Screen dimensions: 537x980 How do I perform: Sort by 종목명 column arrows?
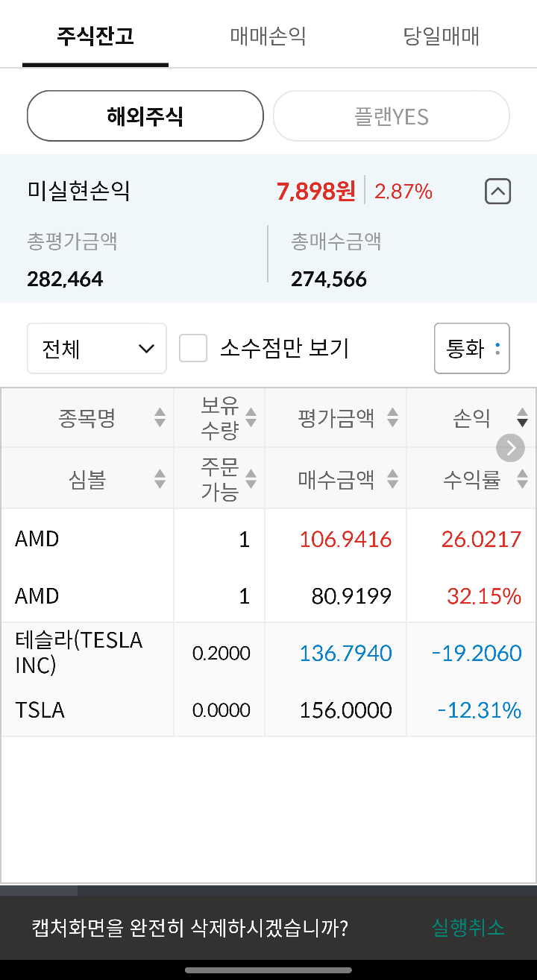pyautogui.click(x=160, y=417)
